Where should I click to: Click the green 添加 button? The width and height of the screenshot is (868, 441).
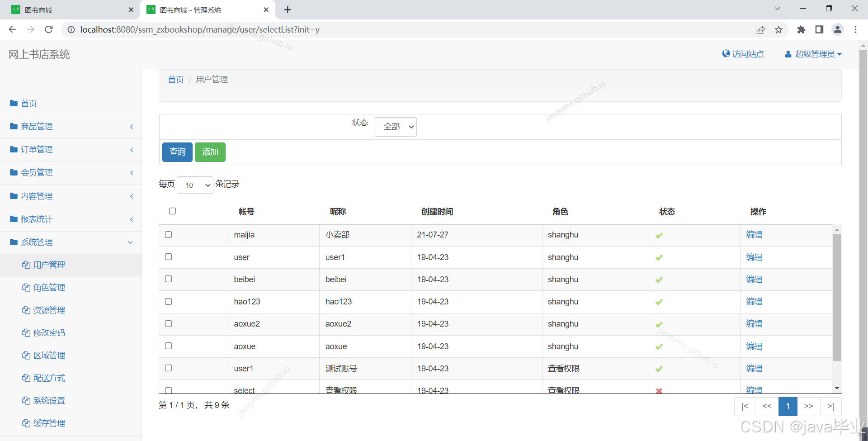pos(210,152)
